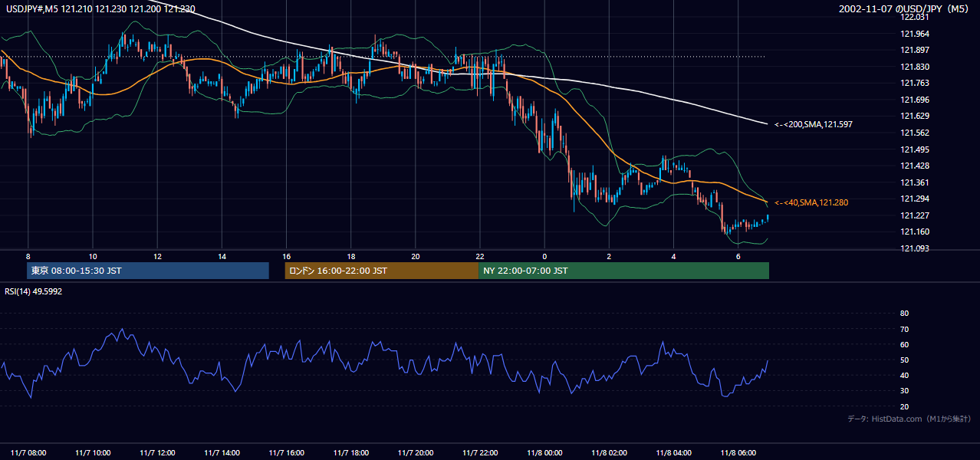This screenshot has width=980, height=460.
Task: Click the 121.093 price axis label
Action: 916,248
